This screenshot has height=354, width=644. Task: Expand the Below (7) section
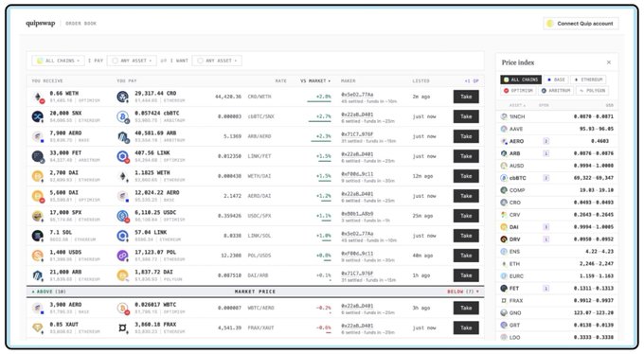click(x=463, y=292)
